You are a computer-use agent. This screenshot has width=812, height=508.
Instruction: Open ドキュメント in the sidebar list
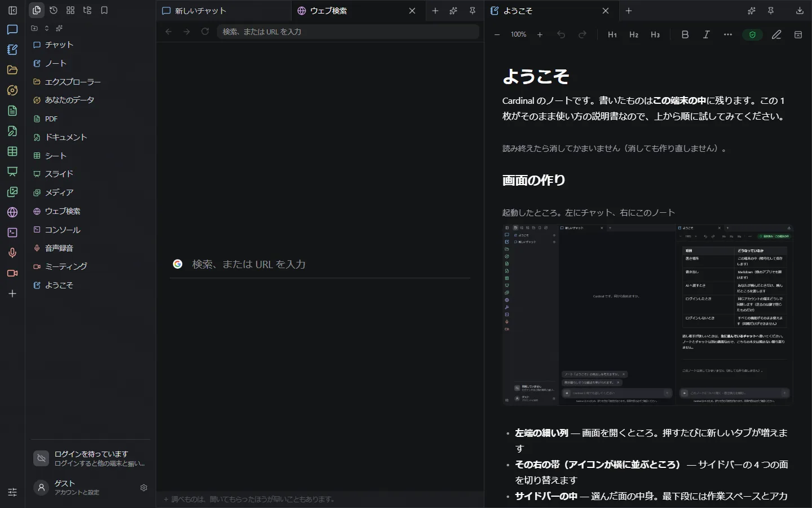pyautogui.click(x=91, y=137)
